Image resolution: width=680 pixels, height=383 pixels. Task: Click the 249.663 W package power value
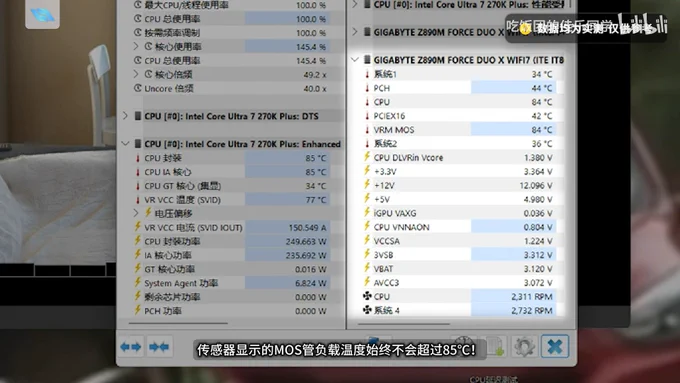click(x=306, y=242)
